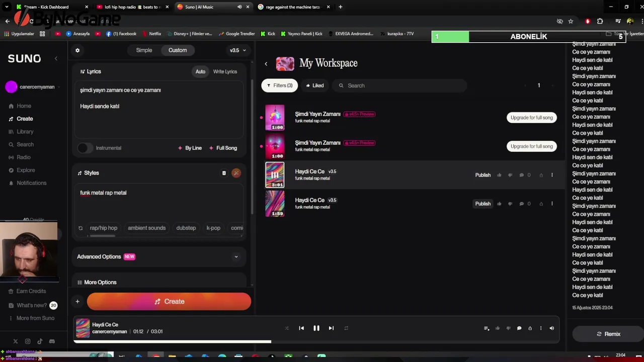Click the orange Create button
Viewport: 644px width, 362px height.
pos(169,302)
